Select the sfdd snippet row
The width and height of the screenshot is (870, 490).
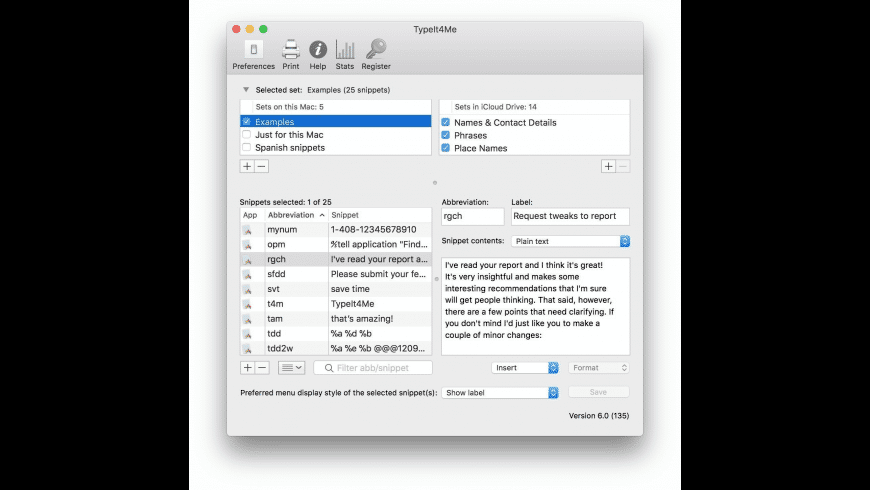[336, 274]
